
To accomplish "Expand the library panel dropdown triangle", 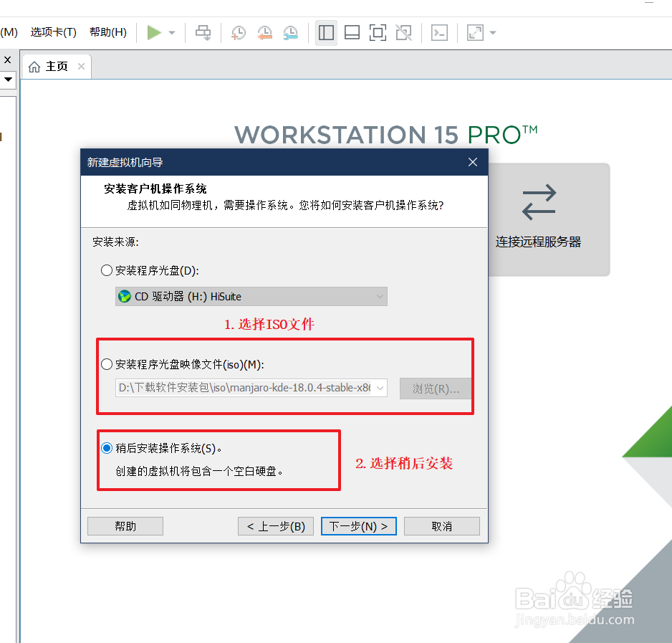I will pos(8,80).
